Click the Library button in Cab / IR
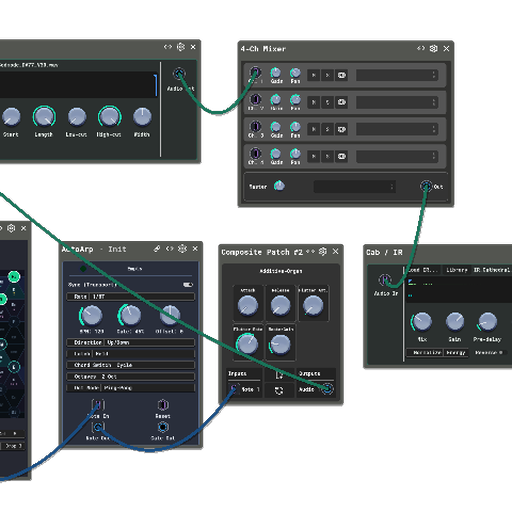 [457, 270]
